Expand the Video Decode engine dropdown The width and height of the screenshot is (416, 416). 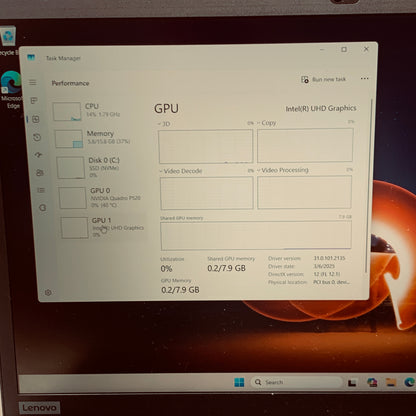pos(181,171)
